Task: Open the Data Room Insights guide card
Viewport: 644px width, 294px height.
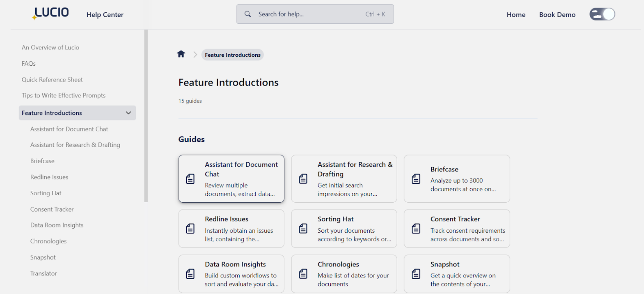Action: [231, 274]
